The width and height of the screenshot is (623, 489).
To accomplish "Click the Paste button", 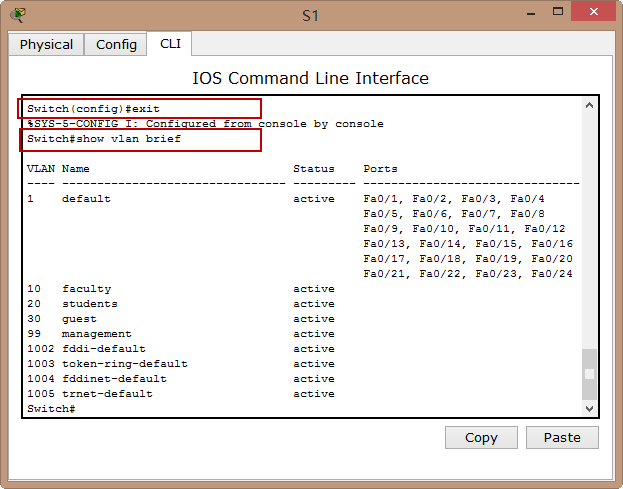I will point(562,437).
